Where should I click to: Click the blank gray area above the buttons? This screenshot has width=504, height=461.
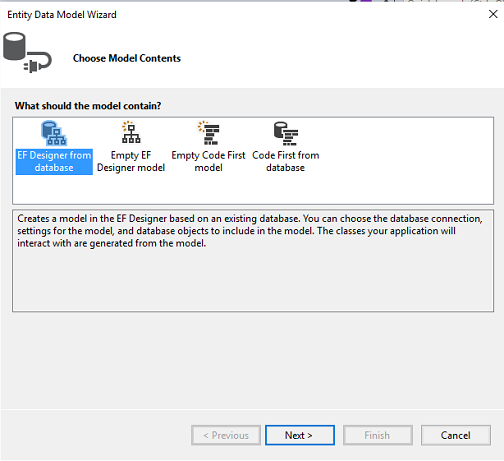[252, 360]
